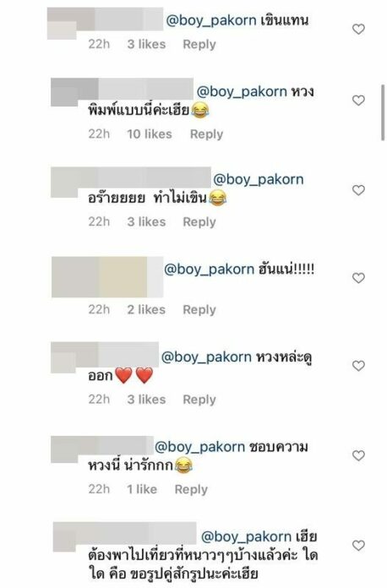Open the 10 likes list
The width and height of the screenshot is (387, 588).
click(150, 133)
